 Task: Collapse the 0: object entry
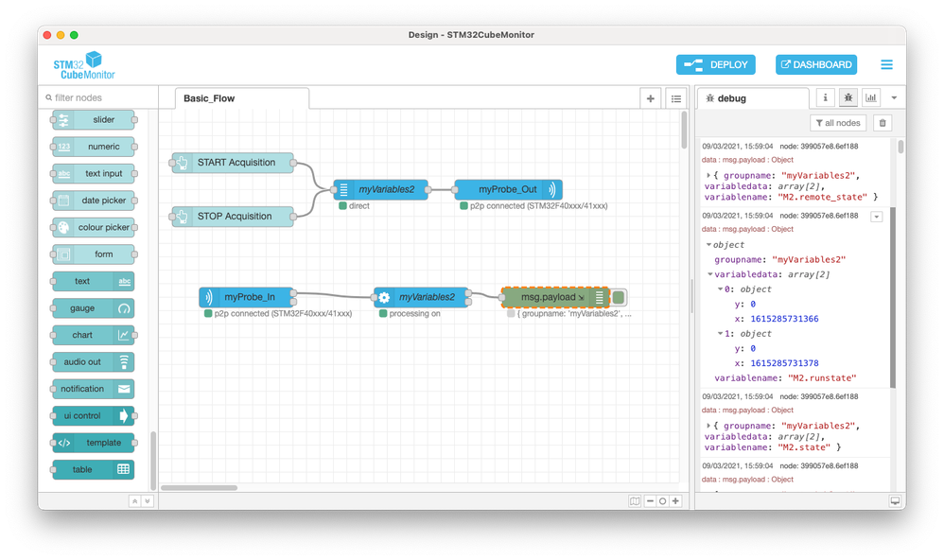720,289
